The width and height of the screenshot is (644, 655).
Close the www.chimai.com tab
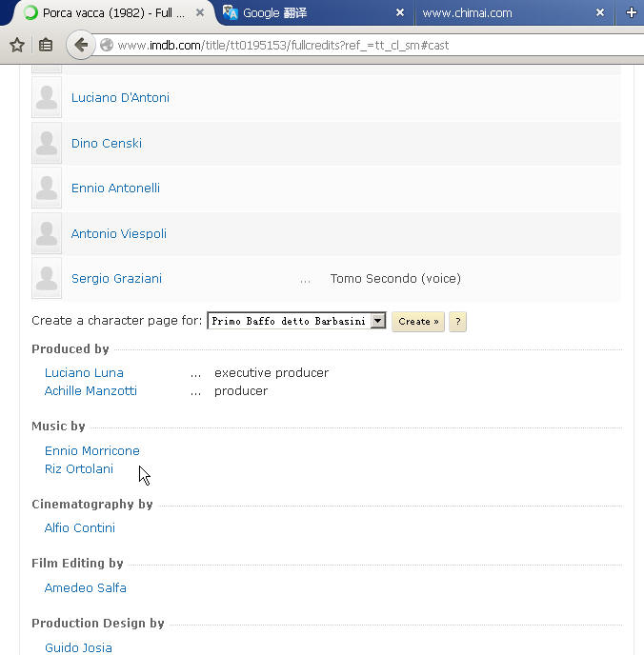click(600, 12)
